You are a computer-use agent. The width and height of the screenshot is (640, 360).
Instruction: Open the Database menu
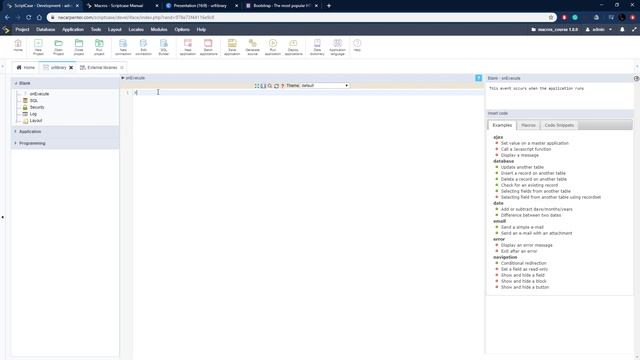[45, 29]
